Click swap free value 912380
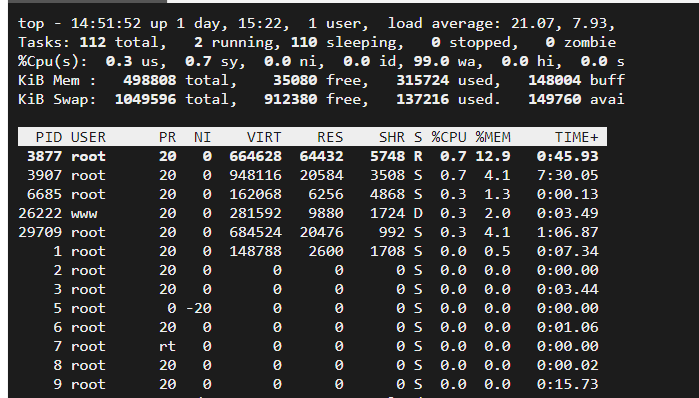Screen dimensions: 699x398 coord(291,99)
